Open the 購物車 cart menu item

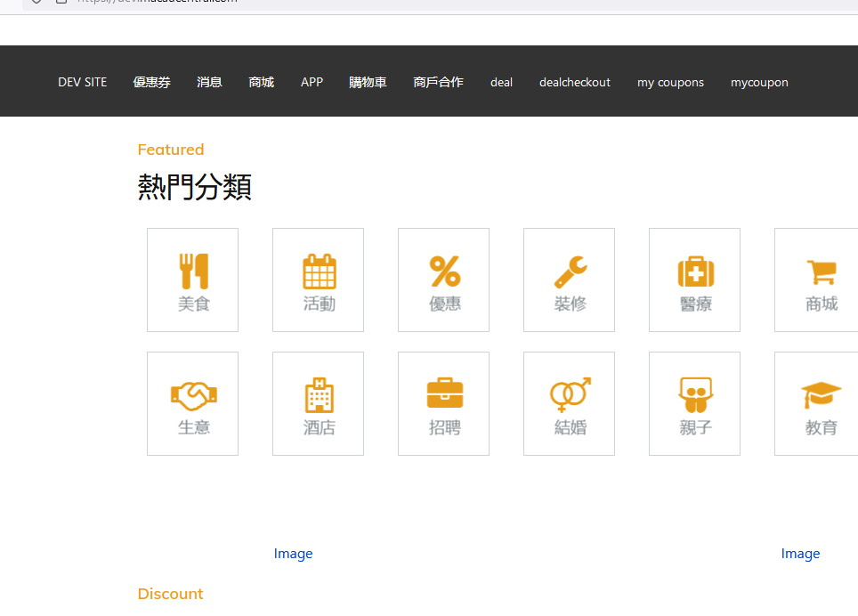[x=368, y=82]
